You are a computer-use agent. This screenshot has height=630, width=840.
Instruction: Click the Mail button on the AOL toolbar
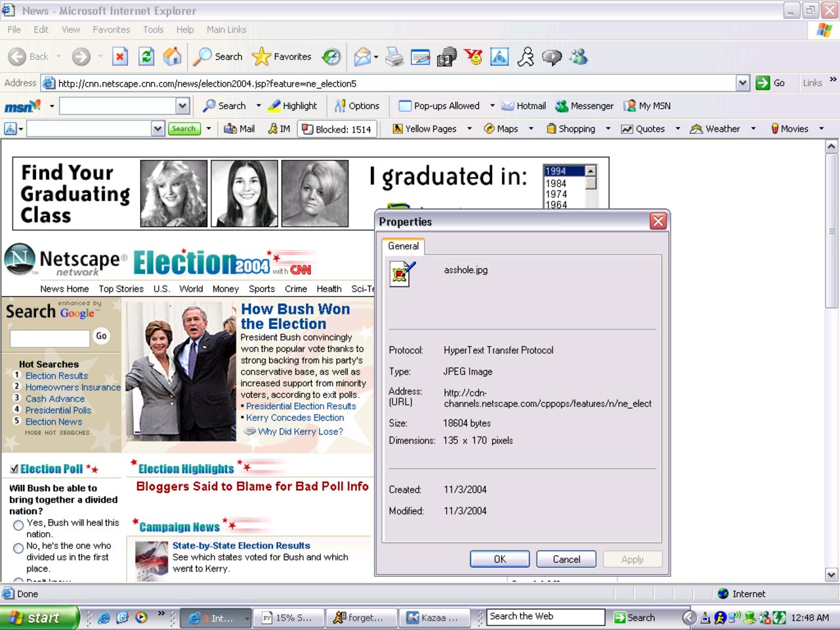pos(240,129)
